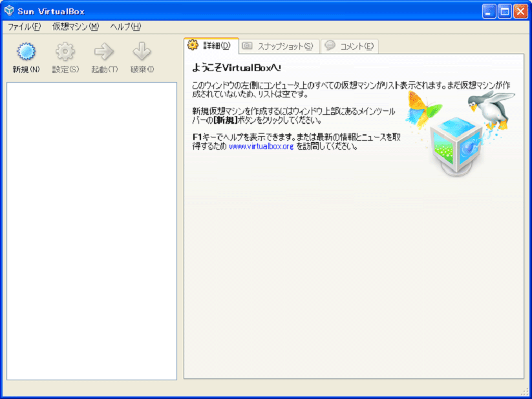Click the 設定 (Settings) gear icon
Viewport: 532px width, 399px height.
click(65, 51)
